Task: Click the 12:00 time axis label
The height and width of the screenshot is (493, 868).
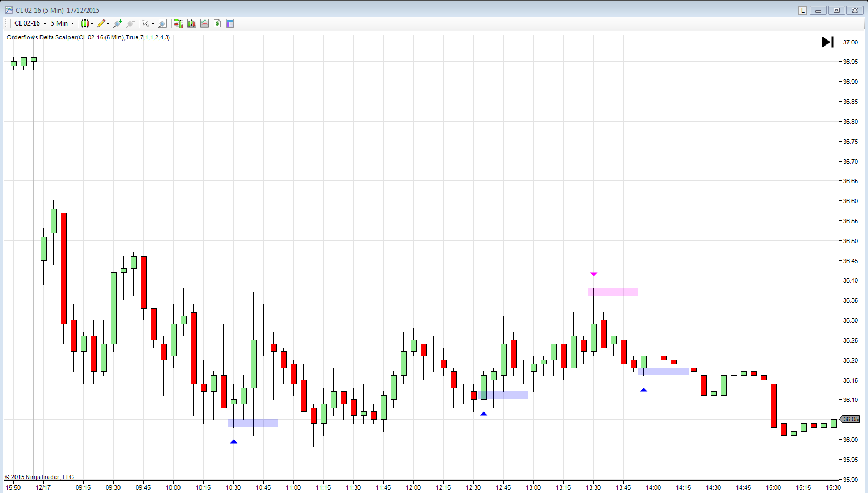Action: 413,487
